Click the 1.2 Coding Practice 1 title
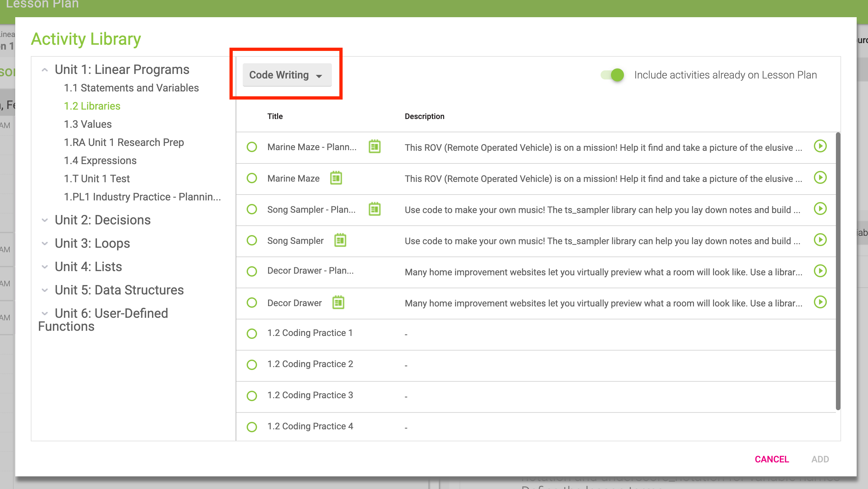This screenshot has height=489, width=868. (310, 333)
